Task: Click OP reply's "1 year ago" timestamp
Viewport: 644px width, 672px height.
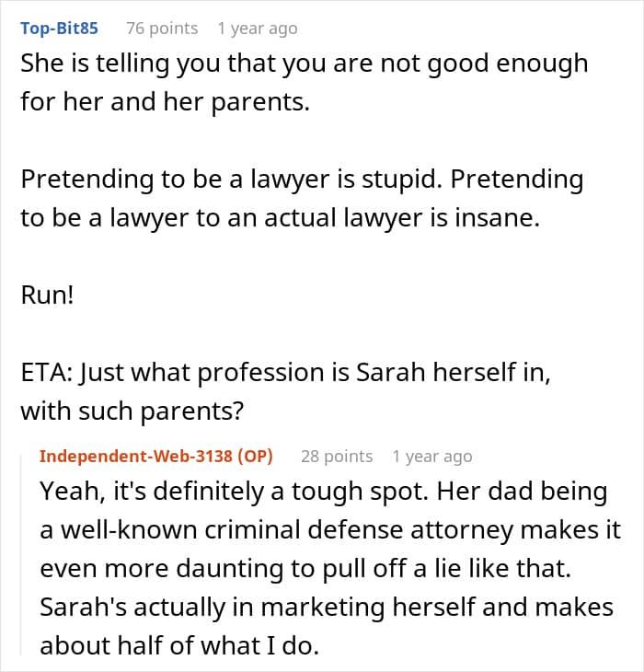Action: [x=432, y=456]
